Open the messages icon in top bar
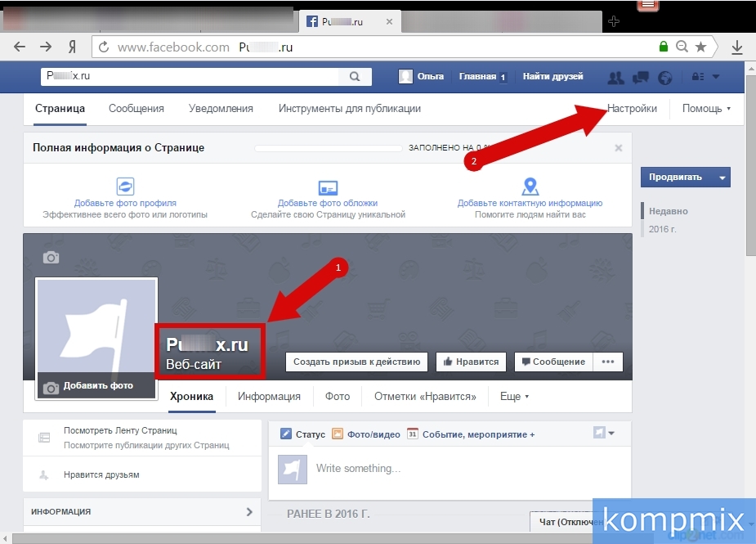The width and height of the screenshot is (756, 544). coord(641,77)
